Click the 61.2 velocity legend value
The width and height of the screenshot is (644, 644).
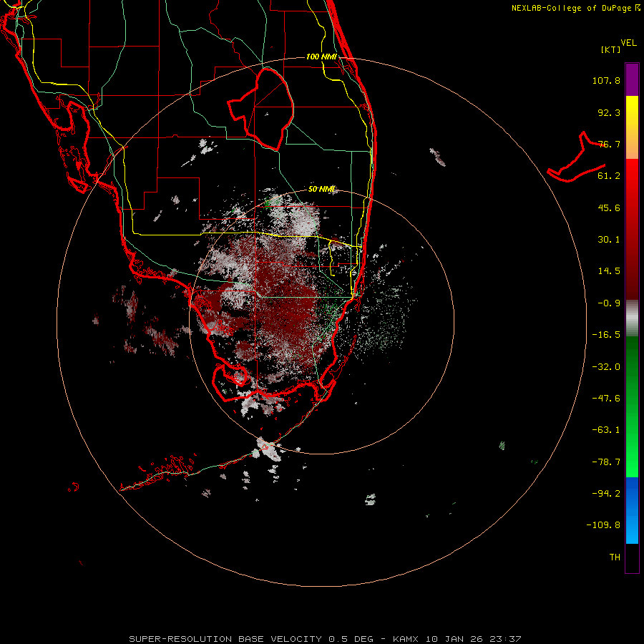[609, 176]
